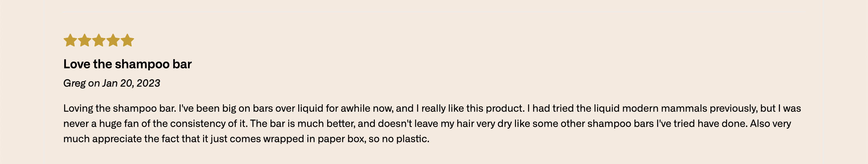
Task: Click the year 2023 in the byline
Action: (x=148, y=83)
